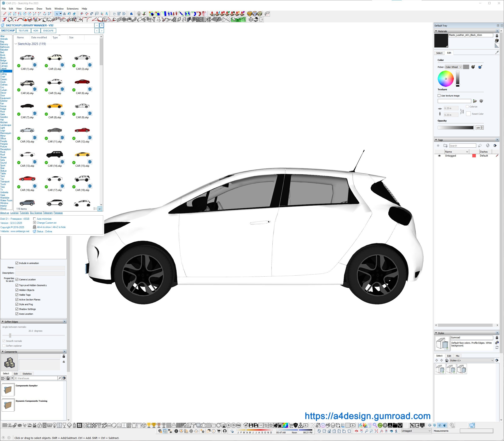Click the Paint Bucket tool icon
The height and width of the screenshot is (441, 504).
point(69,14)
